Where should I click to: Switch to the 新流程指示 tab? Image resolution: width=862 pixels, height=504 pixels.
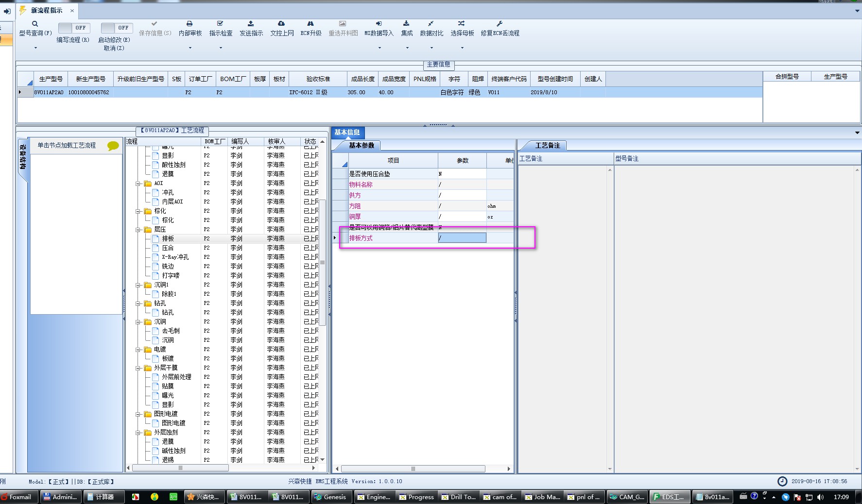click(x=47, y=10)
